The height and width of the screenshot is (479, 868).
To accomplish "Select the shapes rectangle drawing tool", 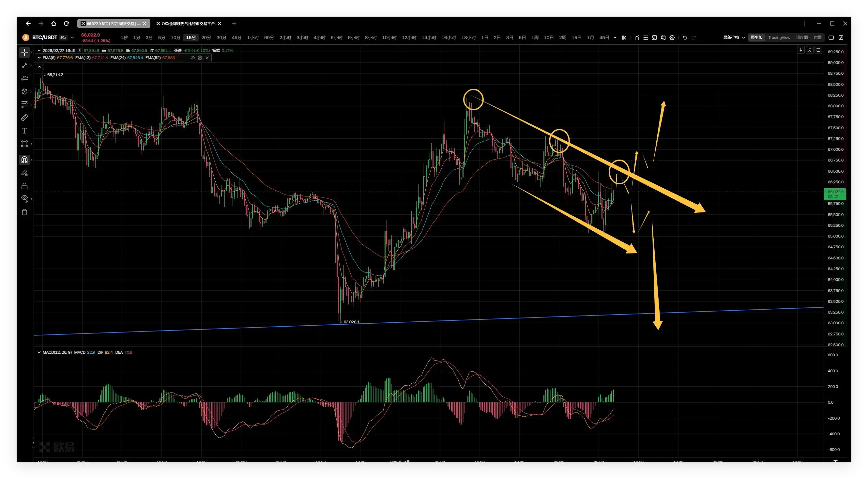I will tap(24, 144).
